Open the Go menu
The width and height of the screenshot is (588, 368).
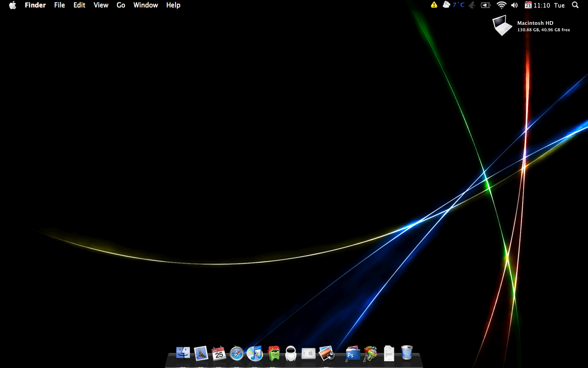pyautogui.click(x=121, y=5)
